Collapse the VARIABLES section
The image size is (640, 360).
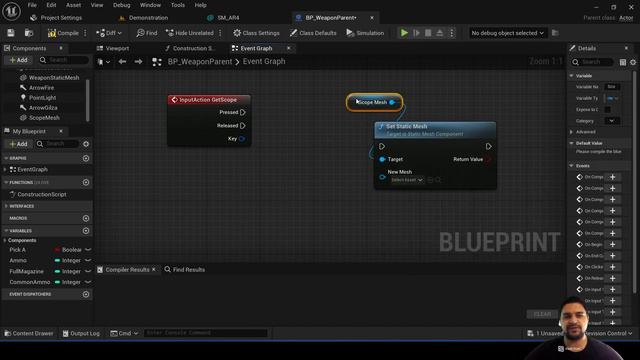[x=6, y=231]
